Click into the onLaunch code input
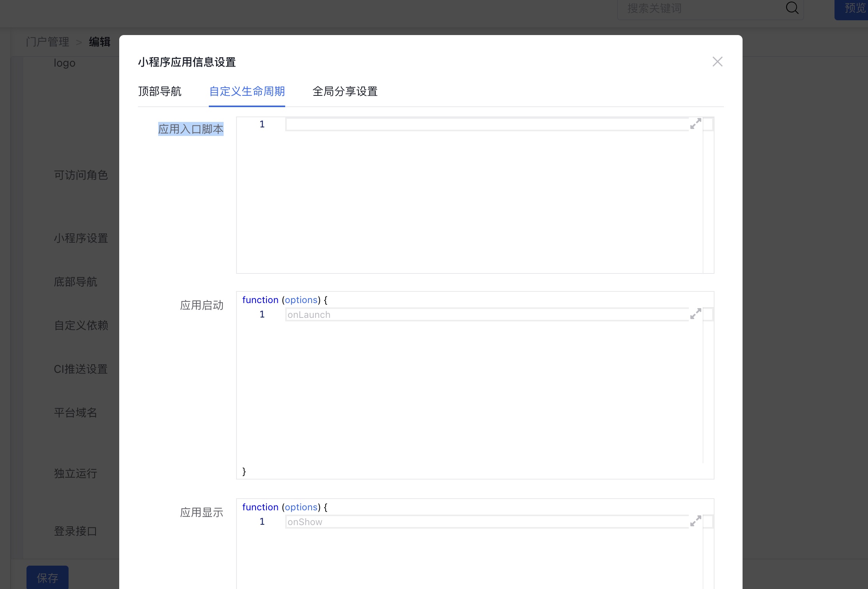This screenshot has height=589, width=868. pos(487,314)
